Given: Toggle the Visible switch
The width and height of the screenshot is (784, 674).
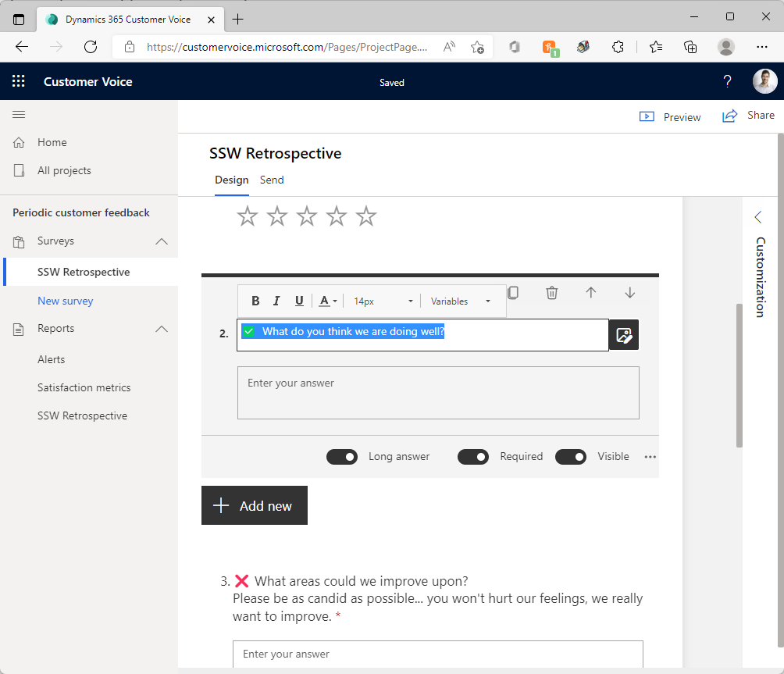Looking at the screenshot, I should [571, 457].
